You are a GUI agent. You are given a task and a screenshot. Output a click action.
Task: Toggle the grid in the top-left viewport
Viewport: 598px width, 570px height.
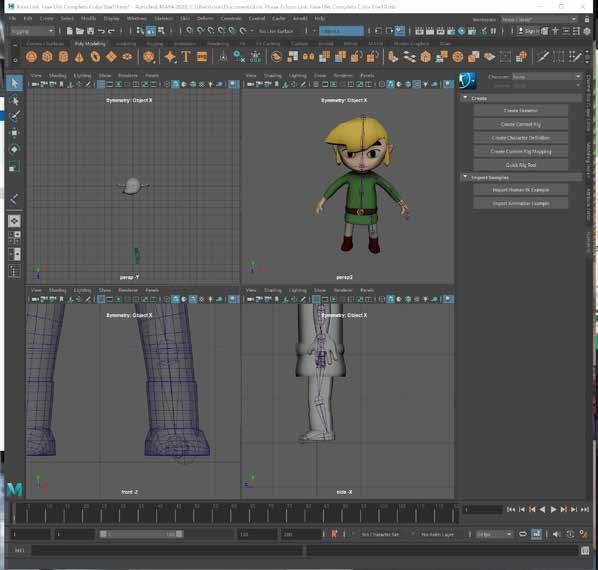click(101, 85)
